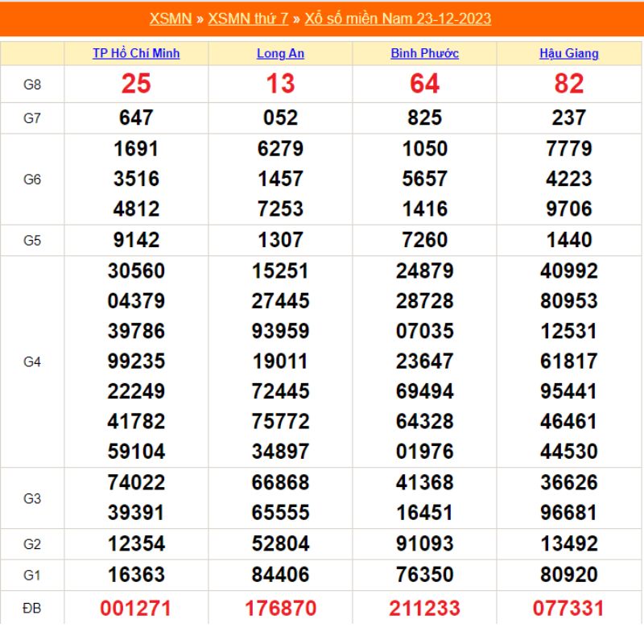
Task: Select the G7 prize row label
Action: pyautogui.click(x=32, y=118)
